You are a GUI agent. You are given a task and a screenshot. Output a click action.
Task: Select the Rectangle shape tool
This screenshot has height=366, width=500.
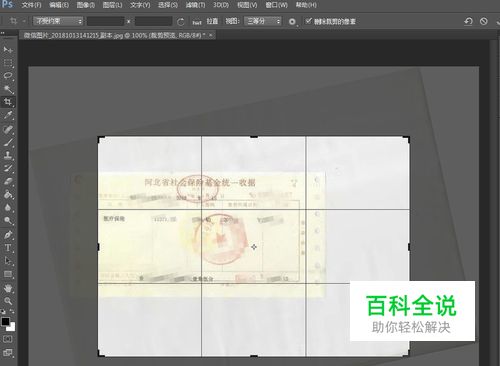8,274
